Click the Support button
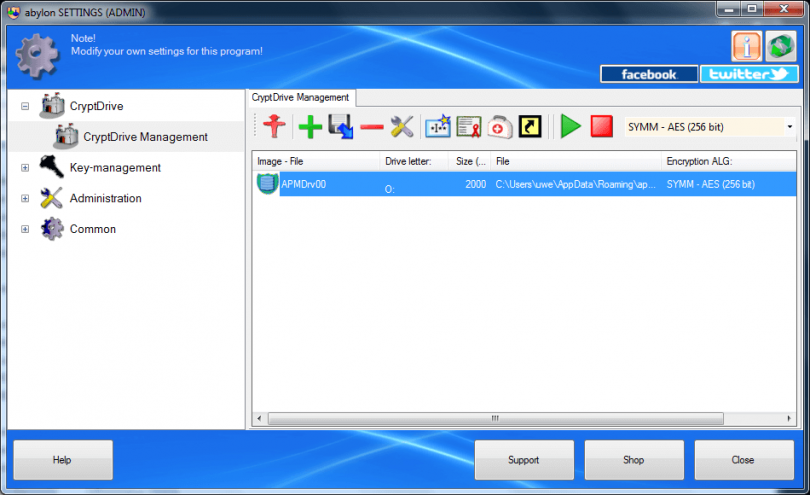This screenshot has width=810, height=495. (524, 460)
